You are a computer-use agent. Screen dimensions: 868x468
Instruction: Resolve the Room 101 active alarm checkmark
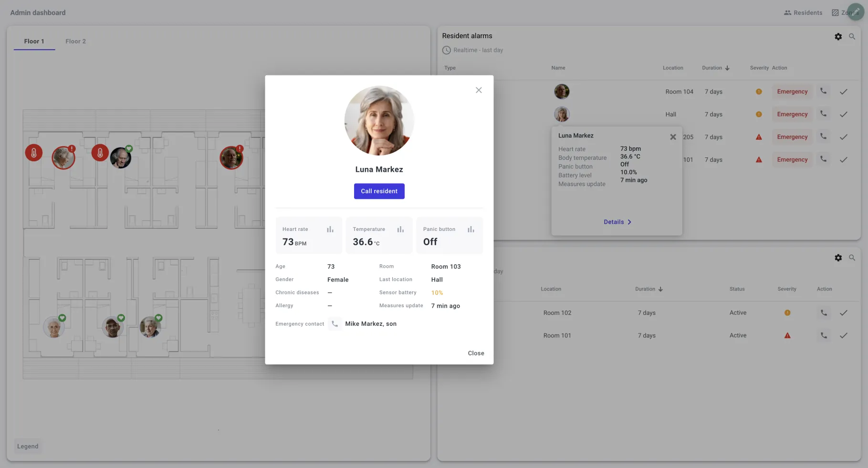coord(844,335)
